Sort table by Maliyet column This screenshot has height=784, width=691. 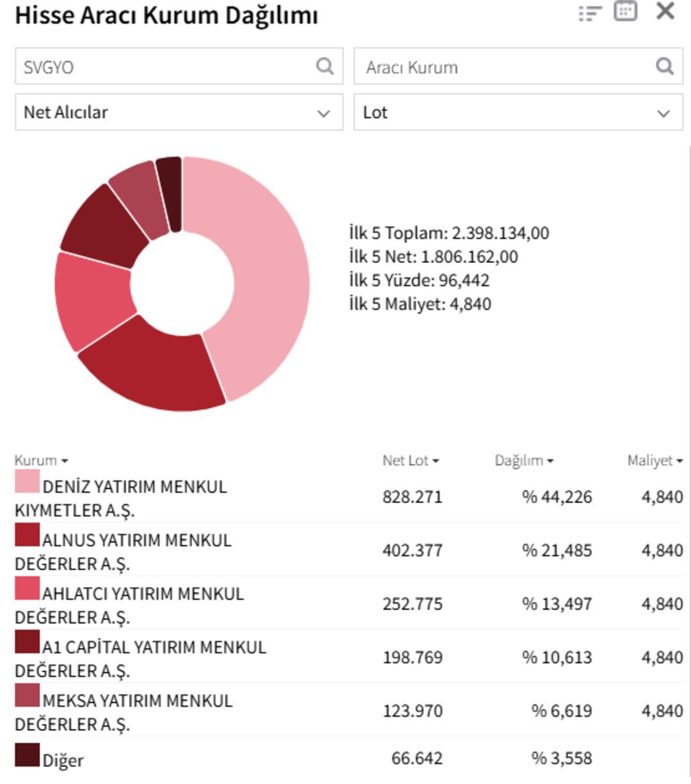(655, 460)
